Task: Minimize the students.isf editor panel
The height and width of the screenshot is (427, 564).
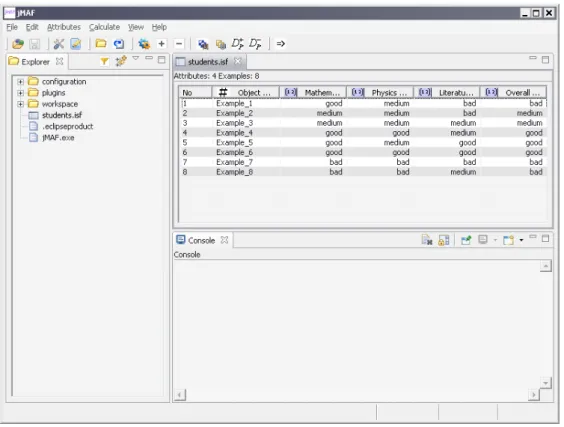Action: click(x=533, y=58)
